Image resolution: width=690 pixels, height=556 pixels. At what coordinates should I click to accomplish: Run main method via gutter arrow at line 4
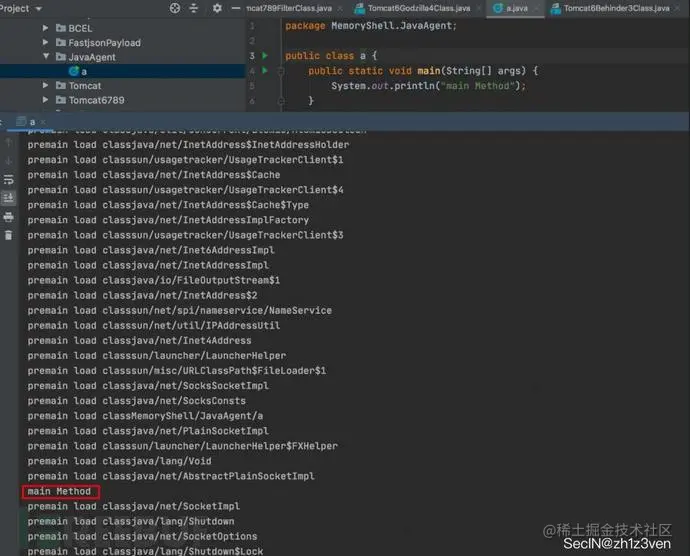coord(265,70)
